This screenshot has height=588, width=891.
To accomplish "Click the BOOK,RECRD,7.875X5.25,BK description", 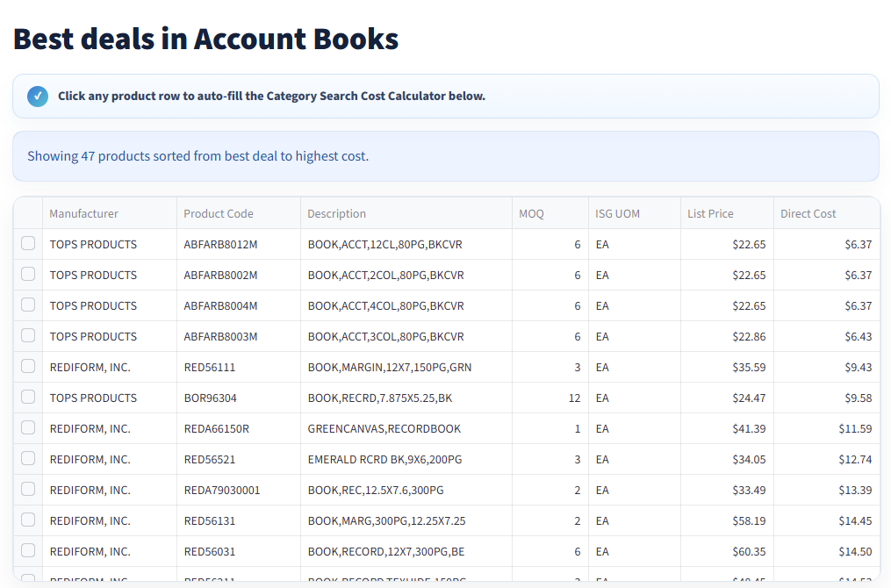I will click(x=379, y=398).
